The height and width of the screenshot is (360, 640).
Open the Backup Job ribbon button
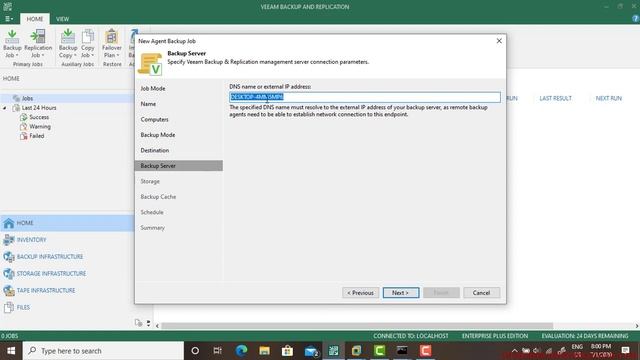[x=12, y=44]
